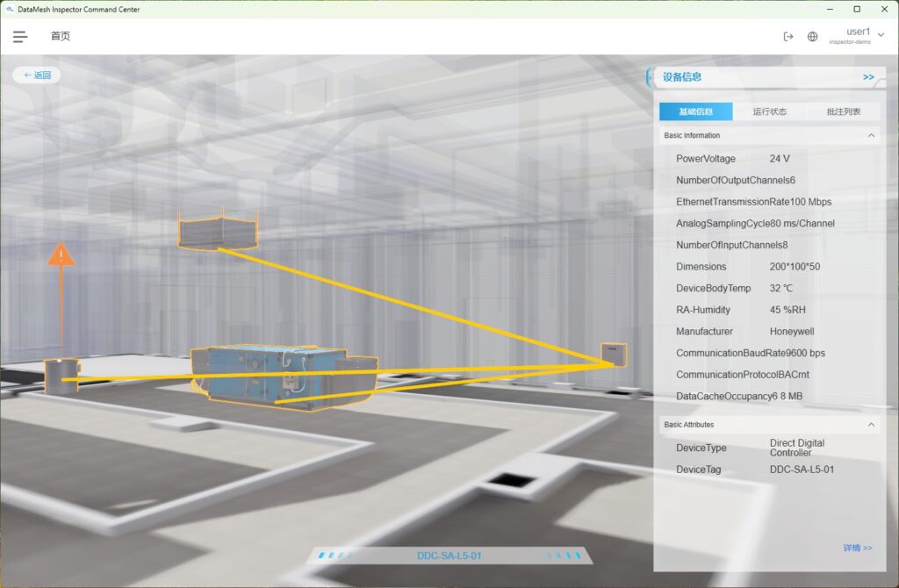
Task: Select the small DDC controller box
Action: tap(614, 354)
